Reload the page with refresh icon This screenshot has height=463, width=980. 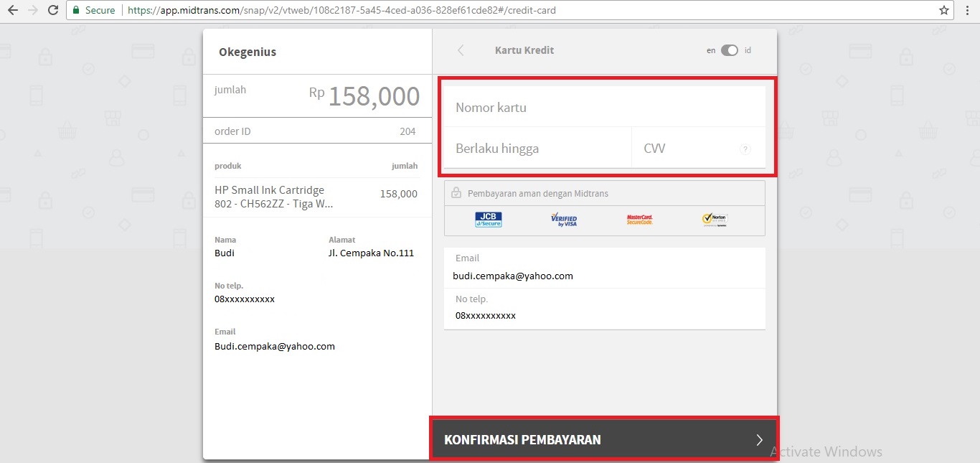coord(52,11)
